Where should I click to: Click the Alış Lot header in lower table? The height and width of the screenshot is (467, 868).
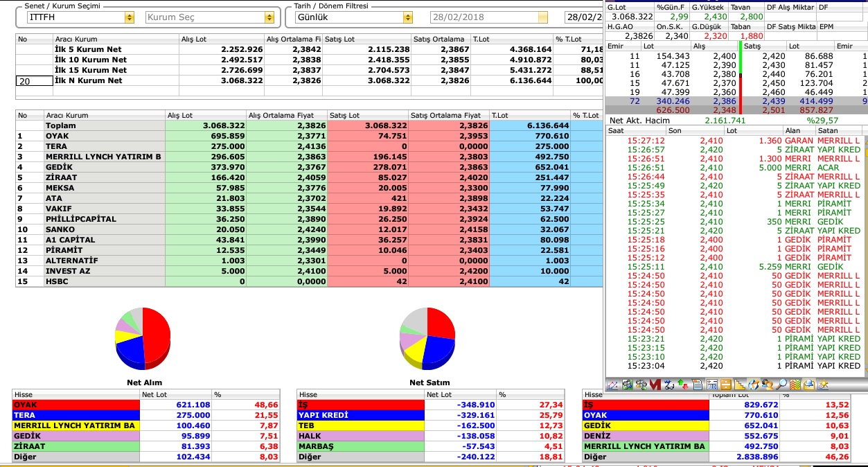[x=206, y=115]
